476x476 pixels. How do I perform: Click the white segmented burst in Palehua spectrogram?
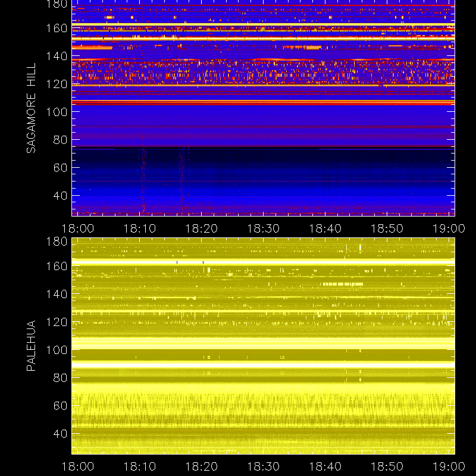click(343, 284)
